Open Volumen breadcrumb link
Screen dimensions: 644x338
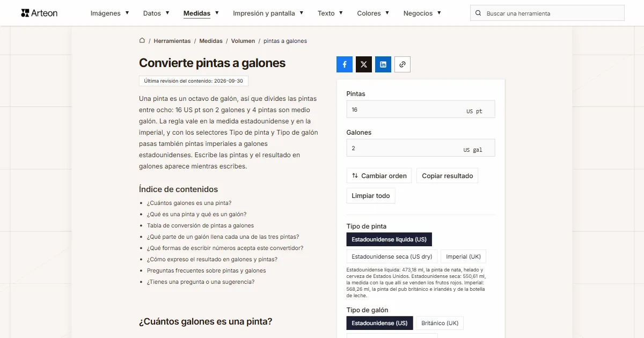(x=243, y=41)
